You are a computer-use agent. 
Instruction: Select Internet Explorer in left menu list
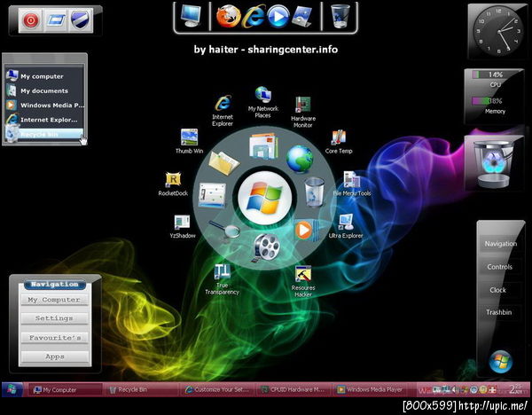coord(44,120)
